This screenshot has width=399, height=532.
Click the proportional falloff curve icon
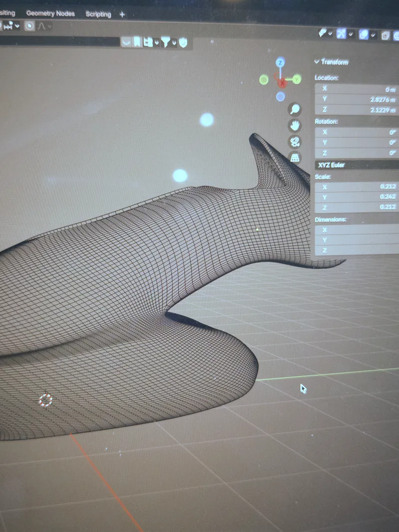point(41,26)
